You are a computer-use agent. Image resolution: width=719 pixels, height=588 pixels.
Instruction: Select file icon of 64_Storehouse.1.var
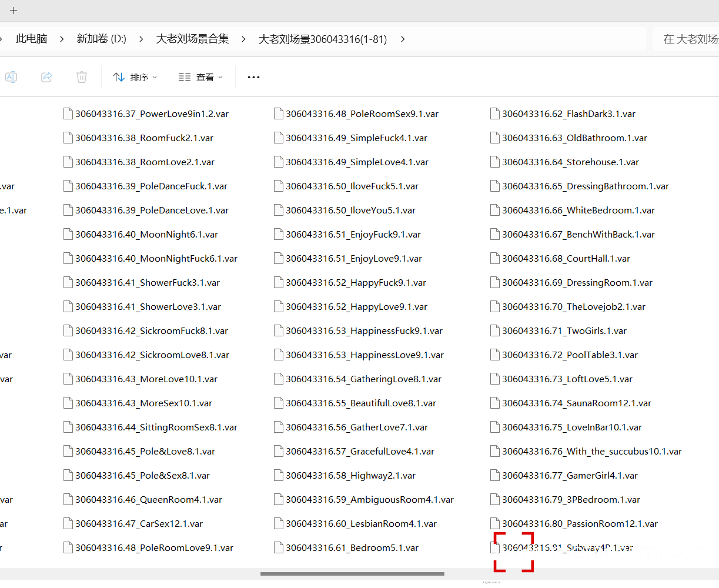[x=495, y=162]
